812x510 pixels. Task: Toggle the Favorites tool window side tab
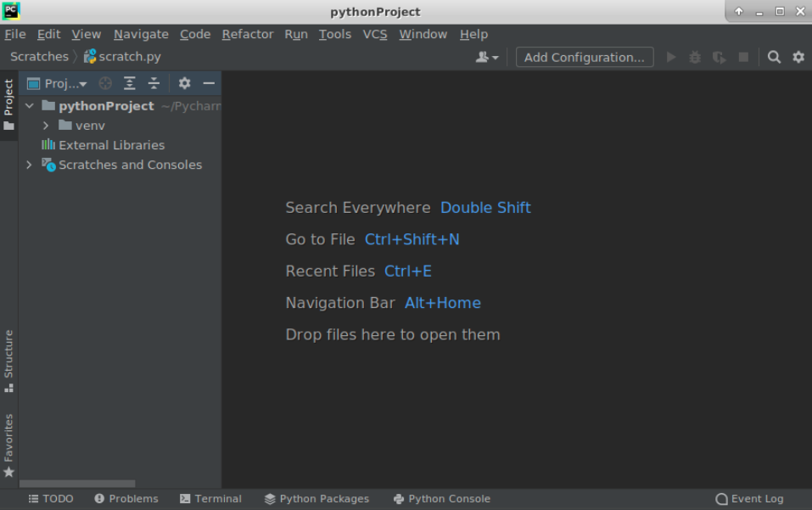pyautogui.click(x=8, y=445)
